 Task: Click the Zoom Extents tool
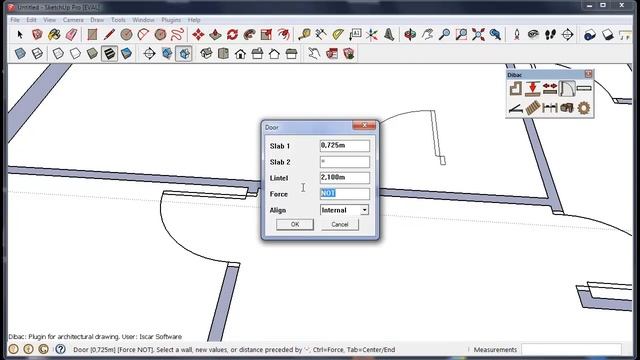tap(478, 35)
